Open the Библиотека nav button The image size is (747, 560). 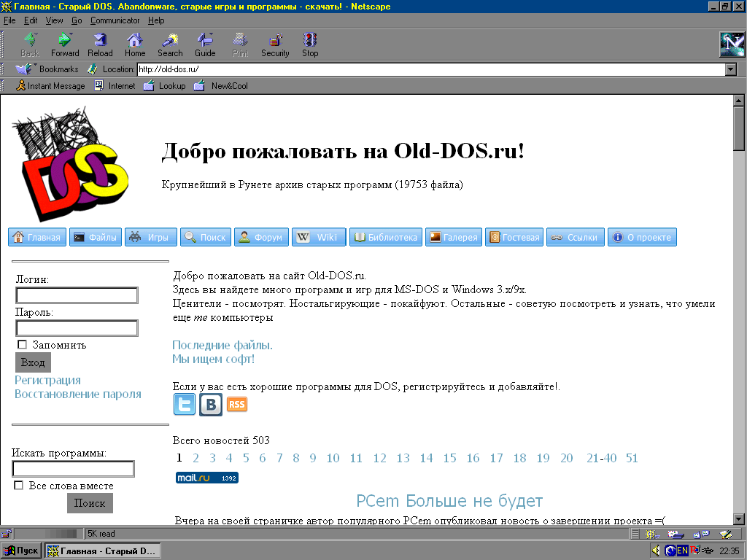(x=386, y=237)
